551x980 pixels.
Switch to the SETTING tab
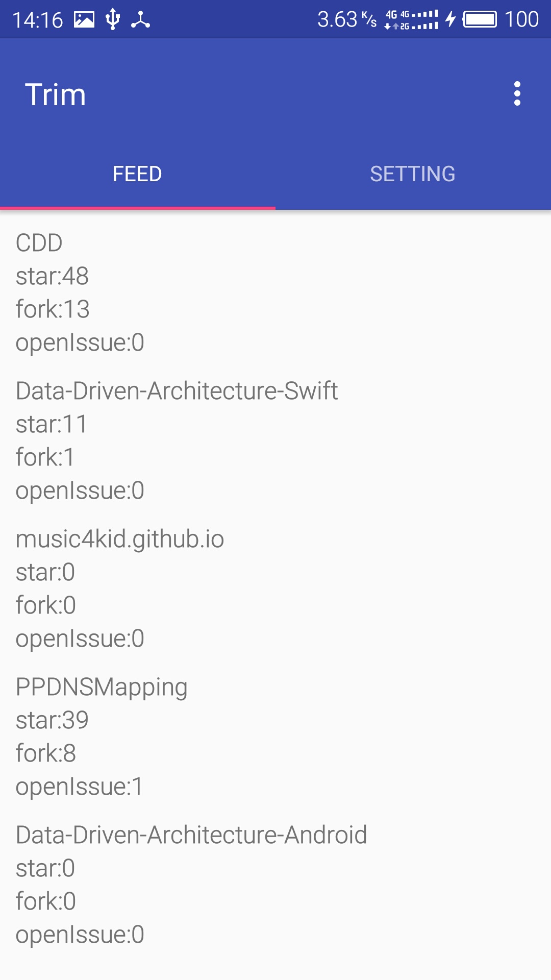[x=413, y=174]
